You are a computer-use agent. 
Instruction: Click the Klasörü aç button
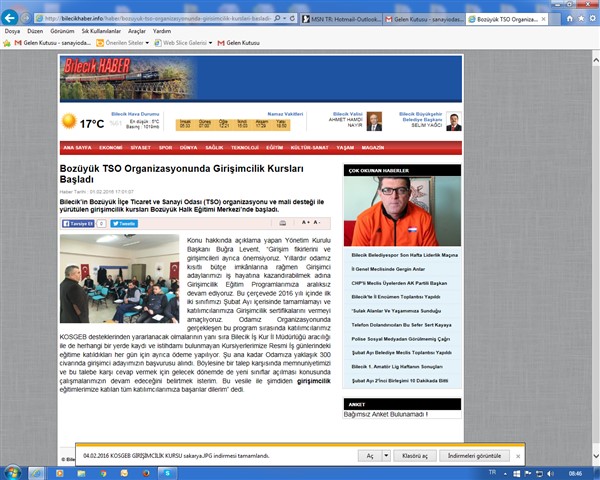click(x=415, y=456)
